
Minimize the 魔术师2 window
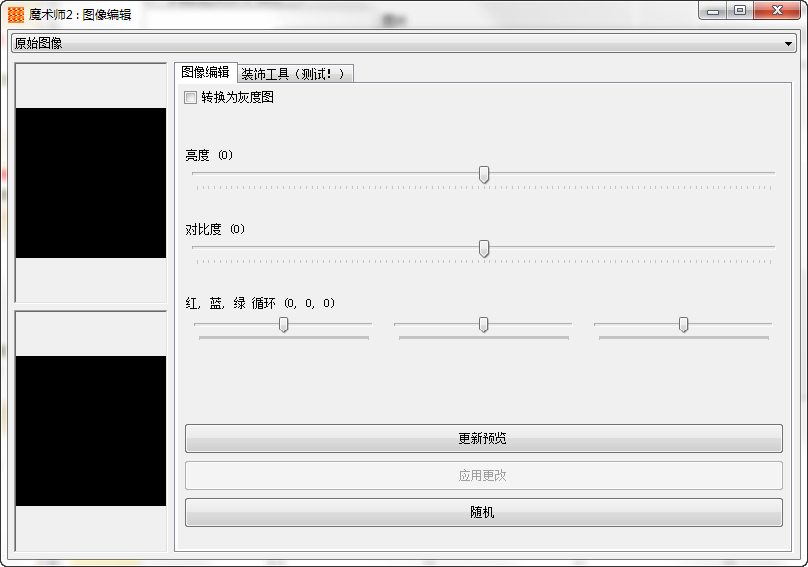click(x=713, y=10)
